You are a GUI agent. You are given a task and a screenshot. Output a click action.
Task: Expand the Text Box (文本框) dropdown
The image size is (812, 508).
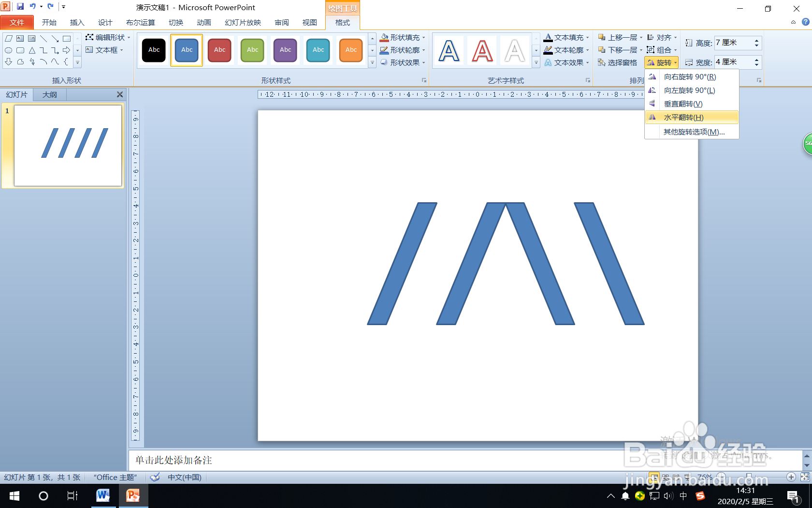click(104, 50)
